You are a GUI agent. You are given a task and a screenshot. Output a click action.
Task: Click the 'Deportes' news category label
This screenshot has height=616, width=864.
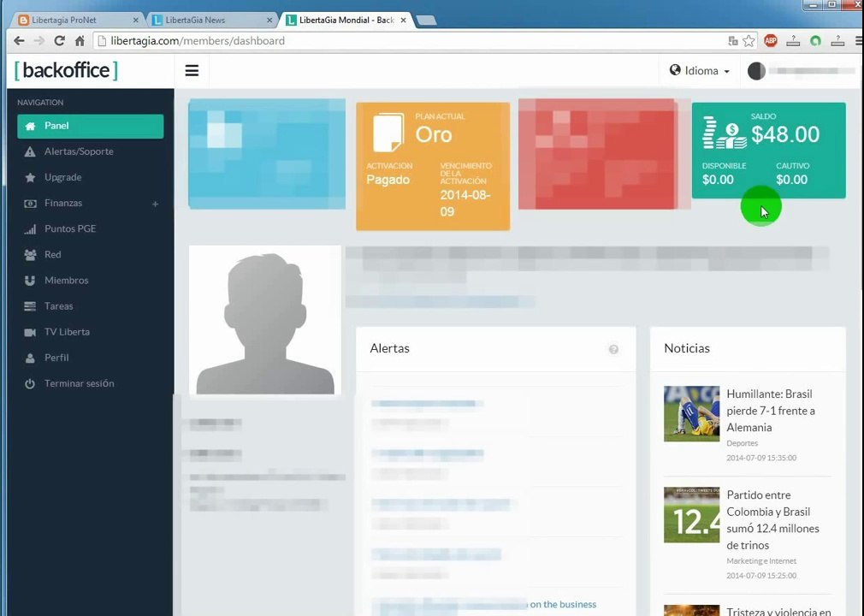click(743, 443)
